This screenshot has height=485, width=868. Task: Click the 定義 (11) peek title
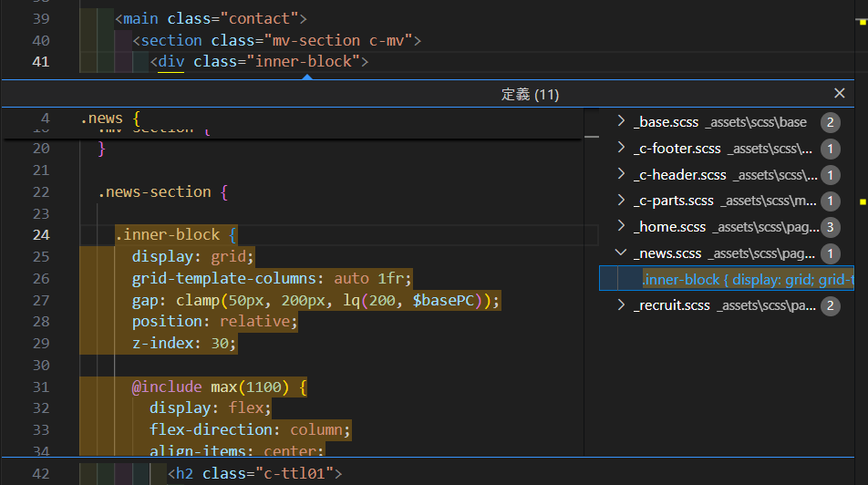pyautogui.click(x=530, y=95)
